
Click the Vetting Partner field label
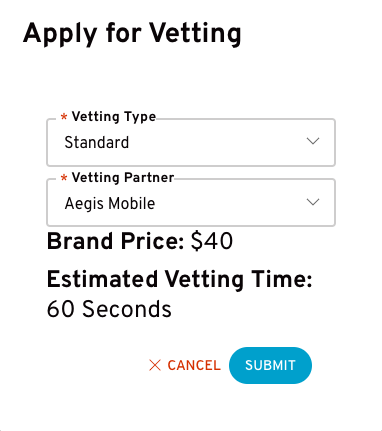click(x=123, y=178)
